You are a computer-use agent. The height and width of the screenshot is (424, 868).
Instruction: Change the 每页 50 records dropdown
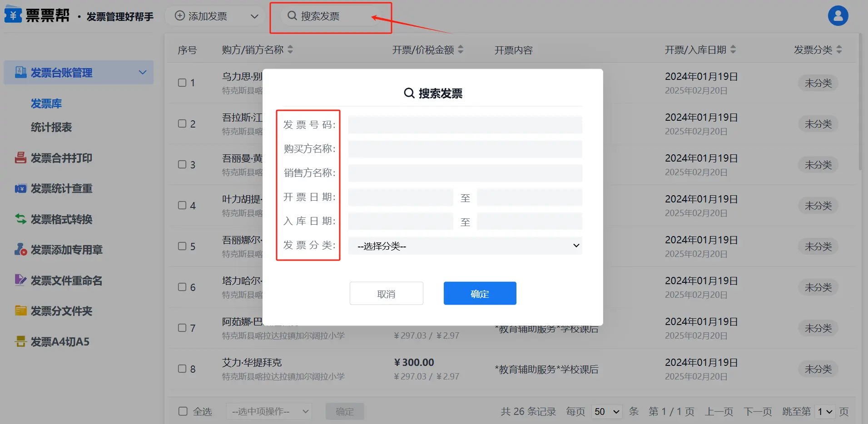pyautogui.click(x=606, y=411)
